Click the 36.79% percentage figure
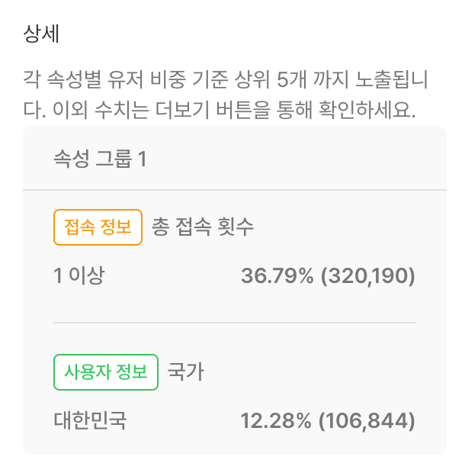 tap(277, 275)
